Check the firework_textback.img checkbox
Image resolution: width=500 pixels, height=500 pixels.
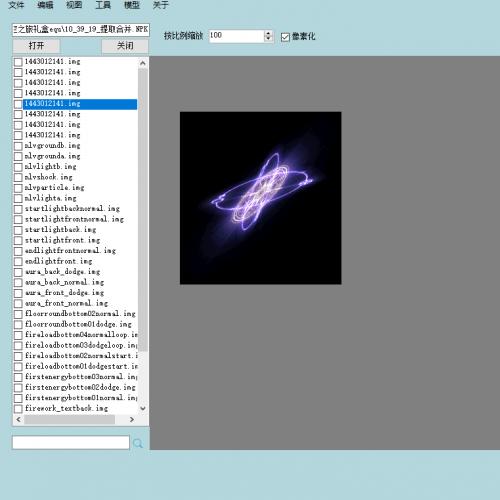18,408
